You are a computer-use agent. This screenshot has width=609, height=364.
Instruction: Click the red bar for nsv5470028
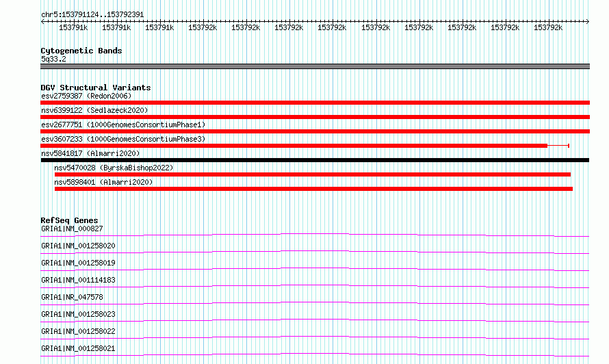click(313, 174)
